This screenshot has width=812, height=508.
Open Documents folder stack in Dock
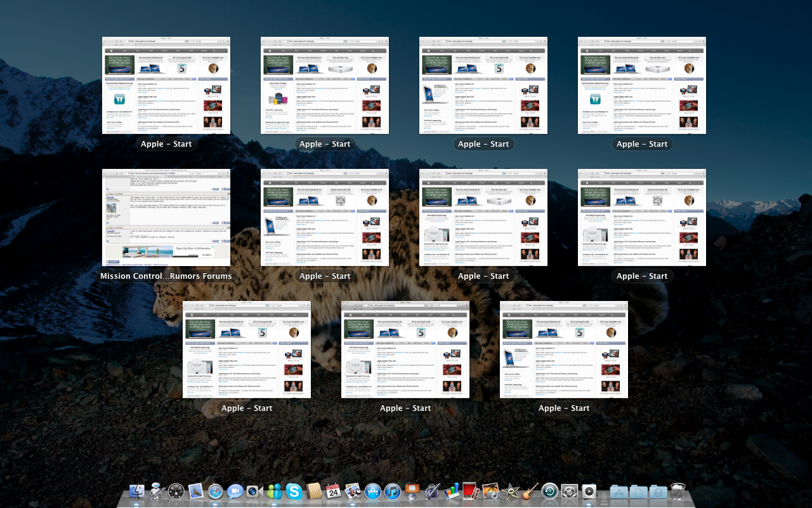[x=639, y=491]
